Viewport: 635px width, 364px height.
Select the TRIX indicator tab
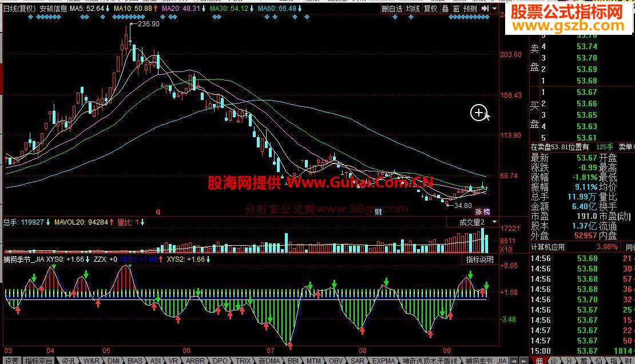pyautogui.click(x=243, y=361)
